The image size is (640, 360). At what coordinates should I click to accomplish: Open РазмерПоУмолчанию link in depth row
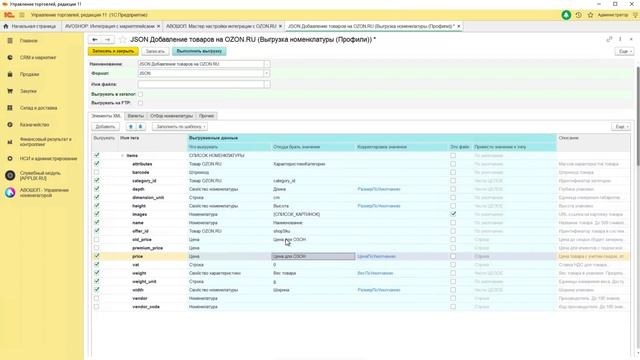tap(379, 189)
